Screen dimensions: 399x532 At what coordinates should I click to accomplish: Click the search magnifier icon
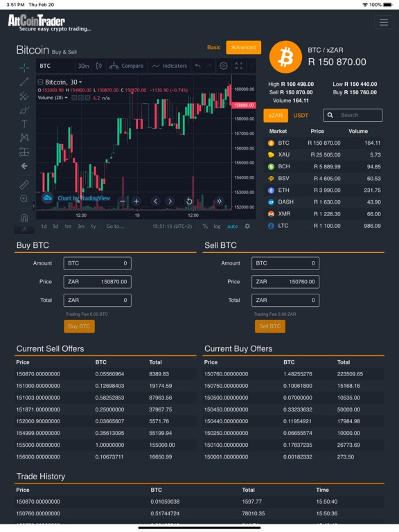[x=330, y=115]
